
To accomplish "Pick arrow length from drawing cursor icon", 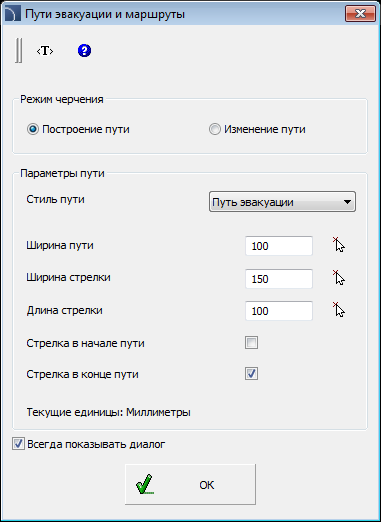I will click(x=338, y=310).
